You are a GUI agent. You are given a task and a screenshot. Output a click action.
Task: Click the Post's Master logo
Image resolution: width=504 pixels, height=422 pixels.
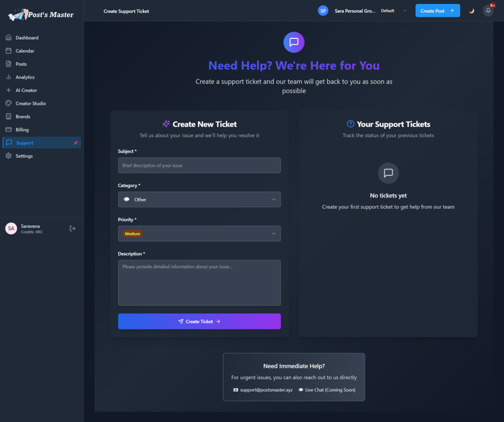41,15
